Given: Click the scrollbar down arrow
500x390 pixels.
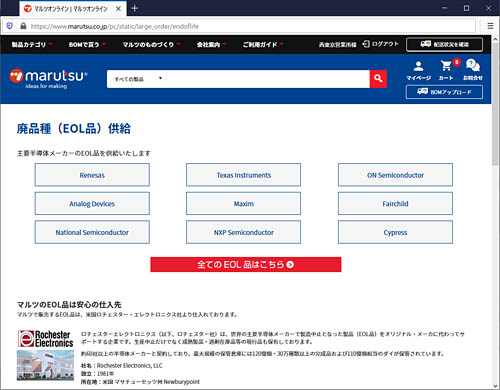Looking at the screenshot, I should [x=495, y=386].
